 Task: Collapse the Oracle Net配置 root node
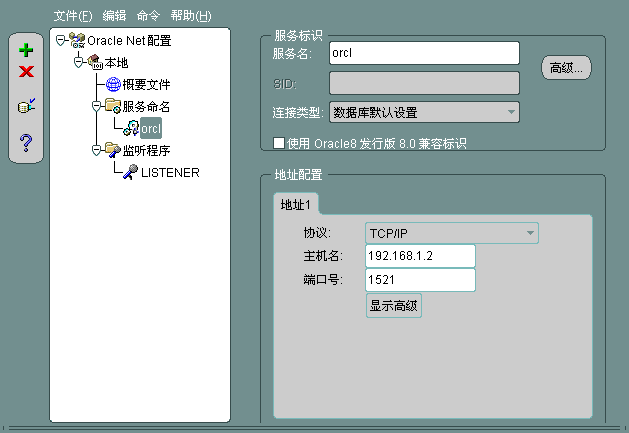60,40
